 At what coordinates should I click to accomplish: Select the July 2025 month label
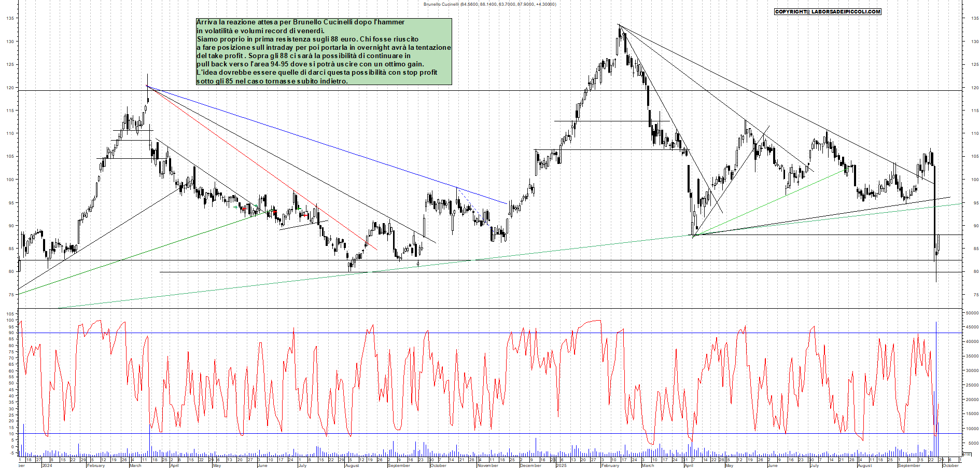(x=814, y=465)
